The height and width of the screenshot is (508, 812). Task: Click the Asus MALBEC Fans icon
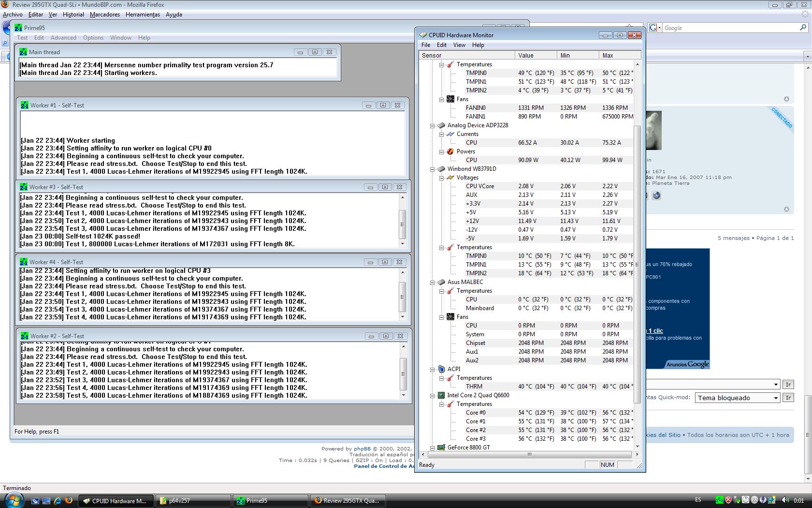click(x=450, y=317)
